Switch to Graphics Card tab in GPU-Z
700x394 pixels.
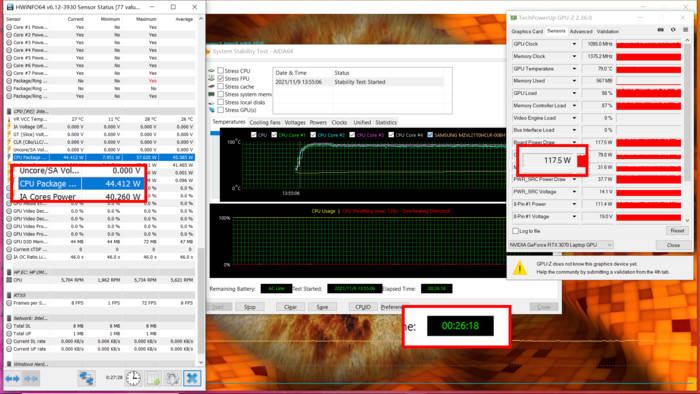tap(527, 32)
